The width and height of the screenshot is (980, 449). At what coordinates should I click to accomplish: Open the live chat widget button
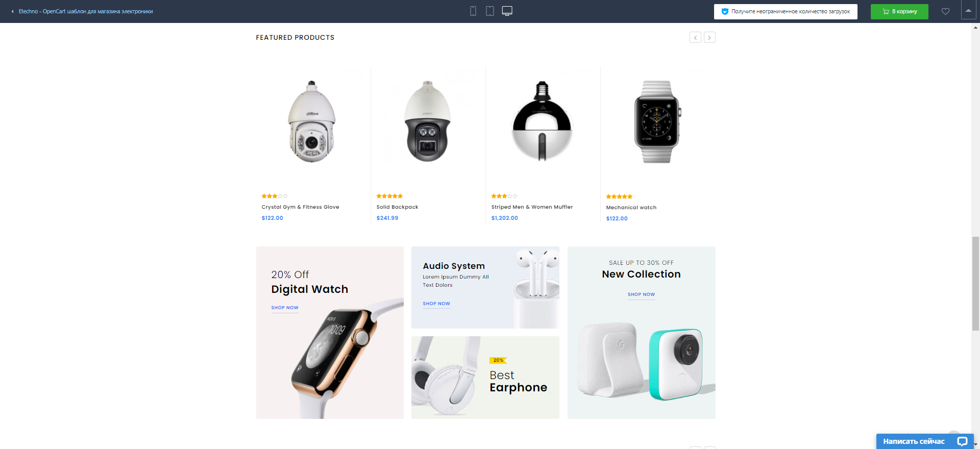tap(925, 441)
